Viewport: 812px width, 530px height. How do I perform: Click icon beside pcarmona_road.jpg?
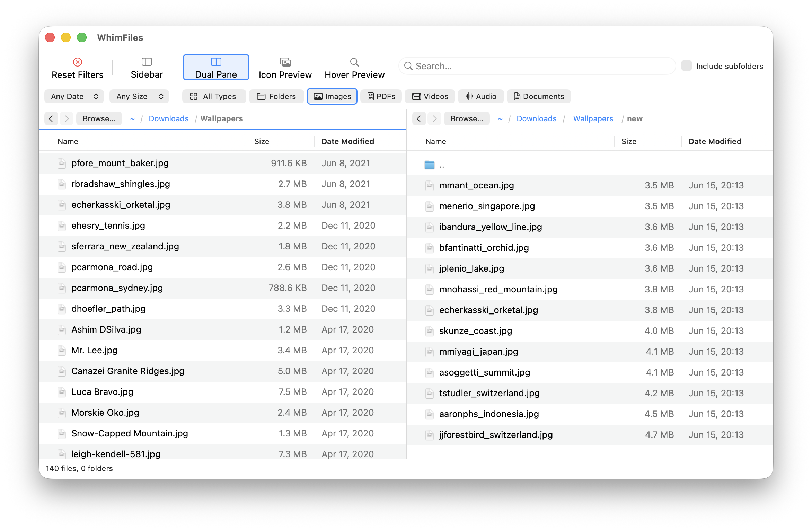click(x=62, y=267)
